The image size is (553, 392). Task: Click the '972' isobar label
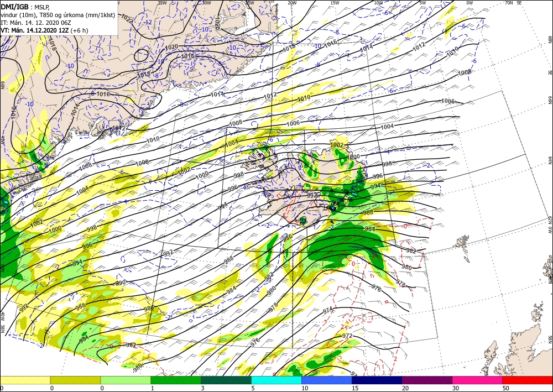coord(347,336)
